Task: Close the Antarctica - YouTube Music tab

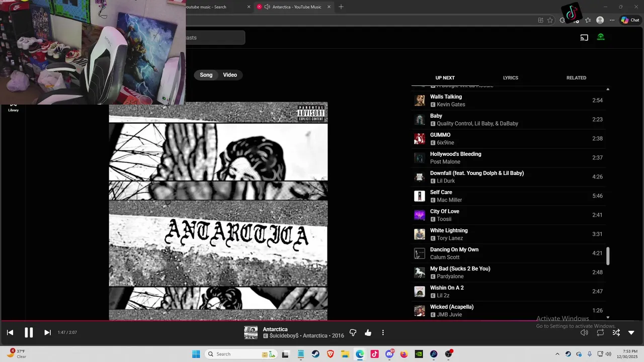Action: 329,7
